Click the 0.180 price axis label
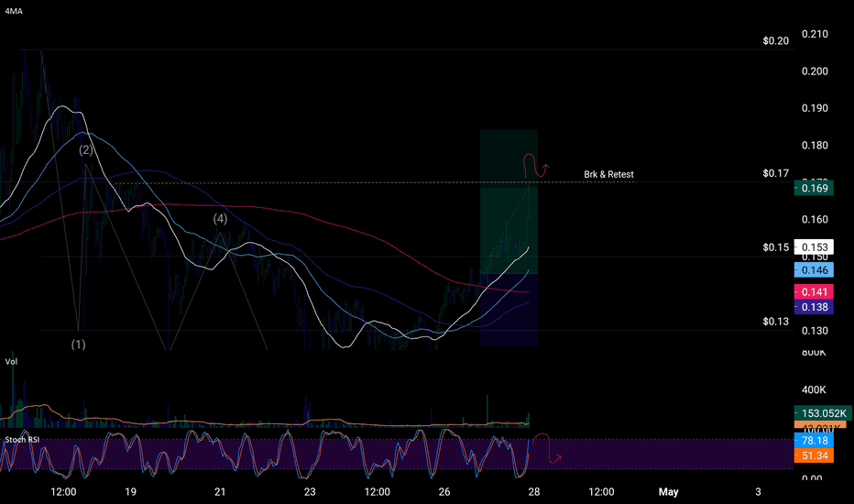Screen dimensions: 854x504 click(815, 145)
